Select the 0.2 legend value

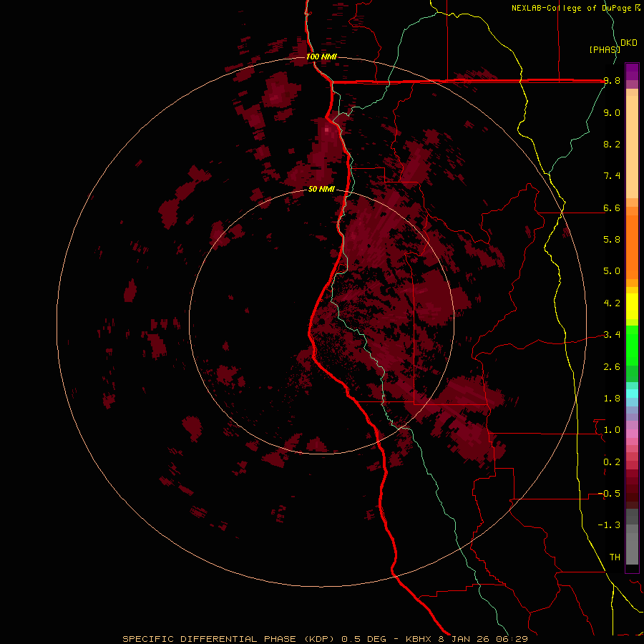612,462
